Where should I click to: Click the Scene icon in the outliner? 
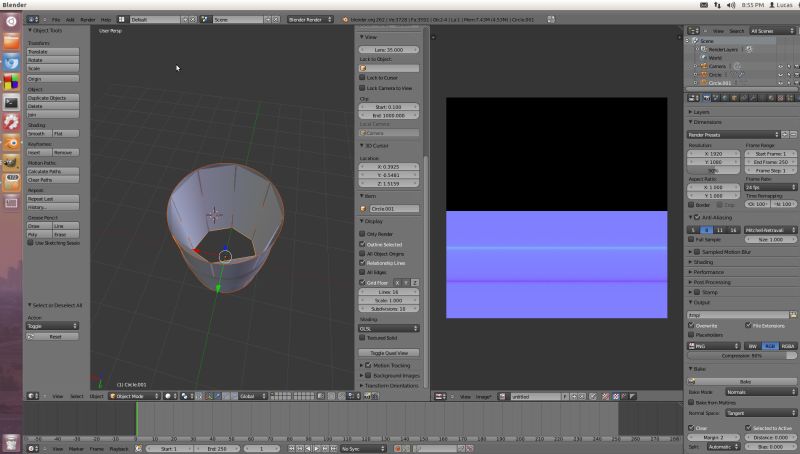point(695,41)
